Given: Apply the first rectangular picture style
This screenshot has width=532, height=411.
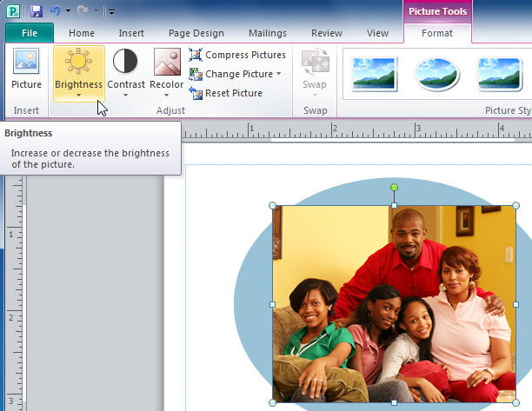Looking at the screenshot, I should 374,74.
